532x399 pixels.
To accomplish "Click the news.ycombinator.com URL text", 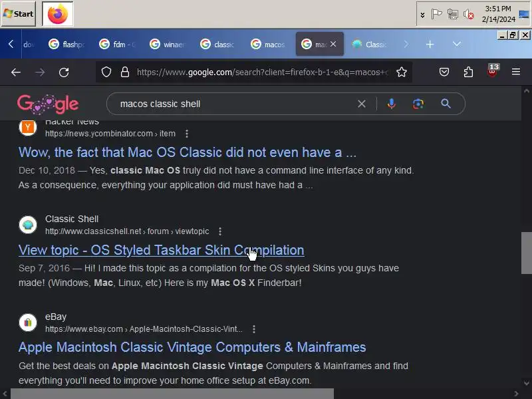I will tap(110, 134).
